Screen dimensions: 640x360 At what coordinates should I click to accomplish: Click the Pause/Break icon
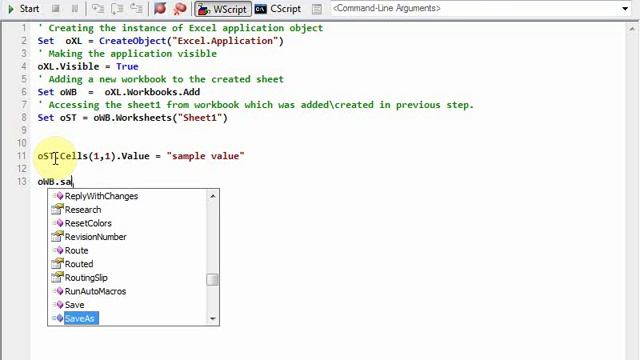tap(75, 9)
